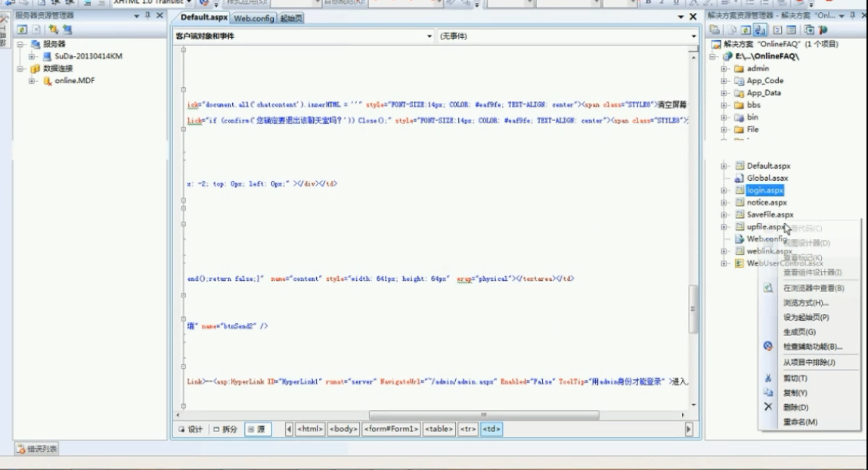Click the <form#Form1> breadcrumb tag button
This screenshot has width=868, height=470.
[392, 429]
